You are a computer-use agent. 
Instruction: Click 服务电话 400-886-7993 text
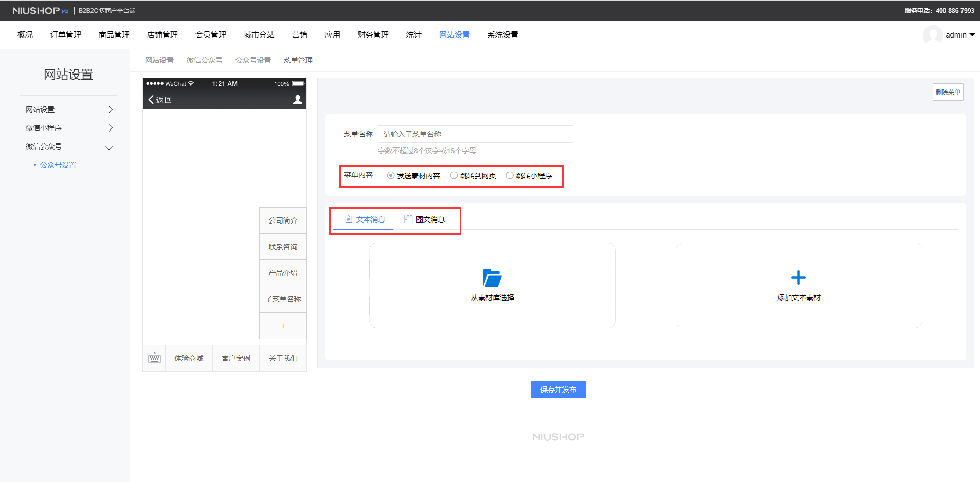pos(939,11)
